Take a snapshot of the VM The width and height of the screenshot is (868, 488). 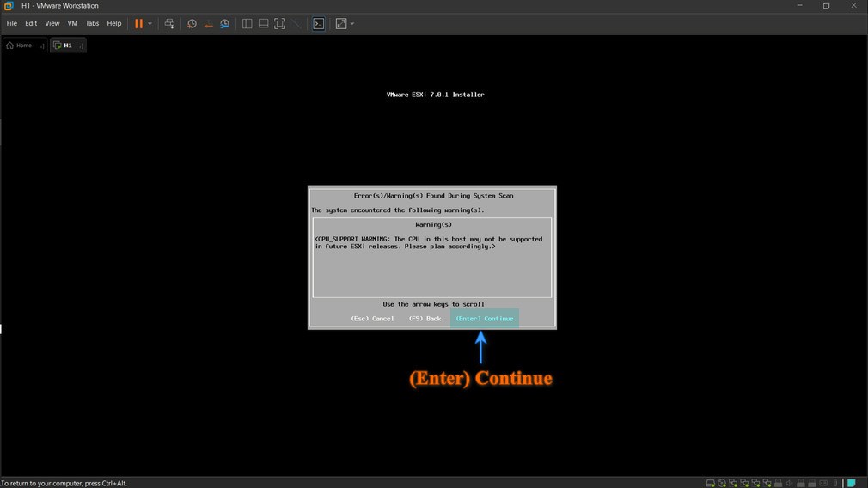pyautogui.click(x=192, y=24)
